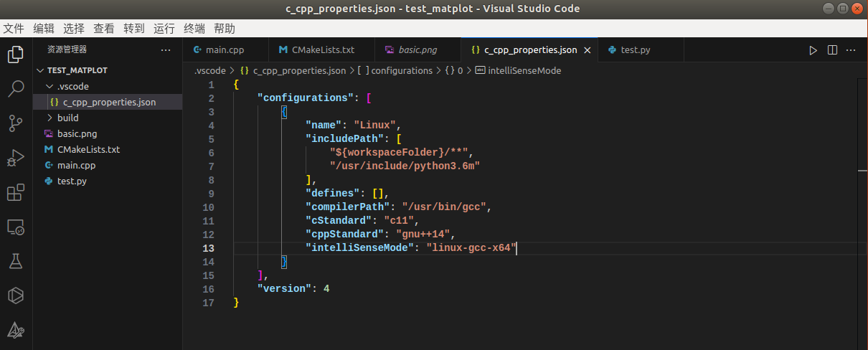Viewport: 868px width, 350px height.
Task: Open Explorer panel more actions ellipsis
Action: coord(166,50)
